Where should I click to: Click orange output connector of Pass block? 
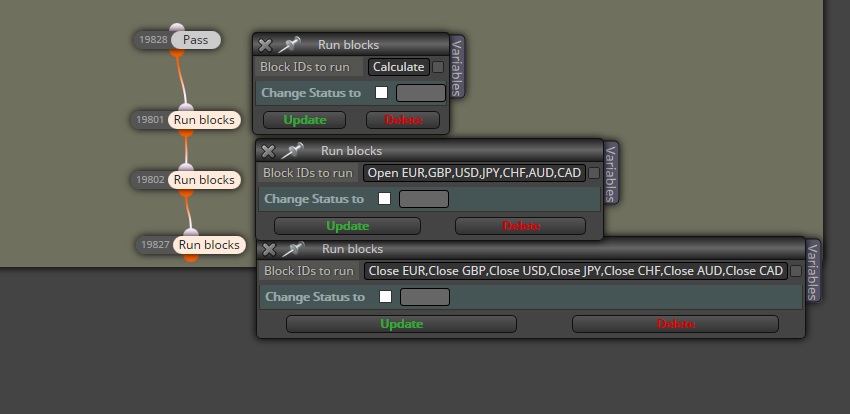177,53
